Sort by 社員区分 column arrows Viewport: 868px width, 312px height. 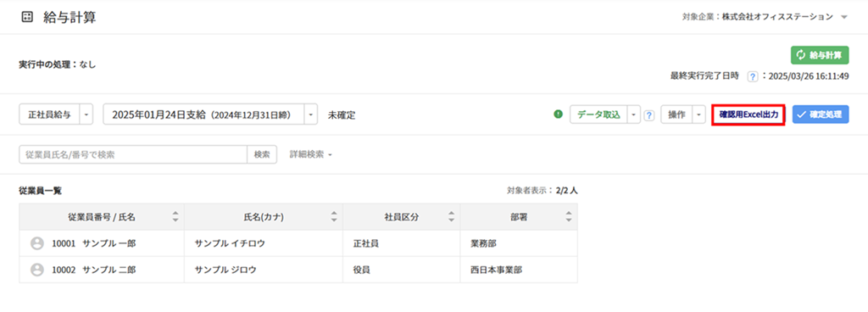pyautogui.click(x=451, y=217)
